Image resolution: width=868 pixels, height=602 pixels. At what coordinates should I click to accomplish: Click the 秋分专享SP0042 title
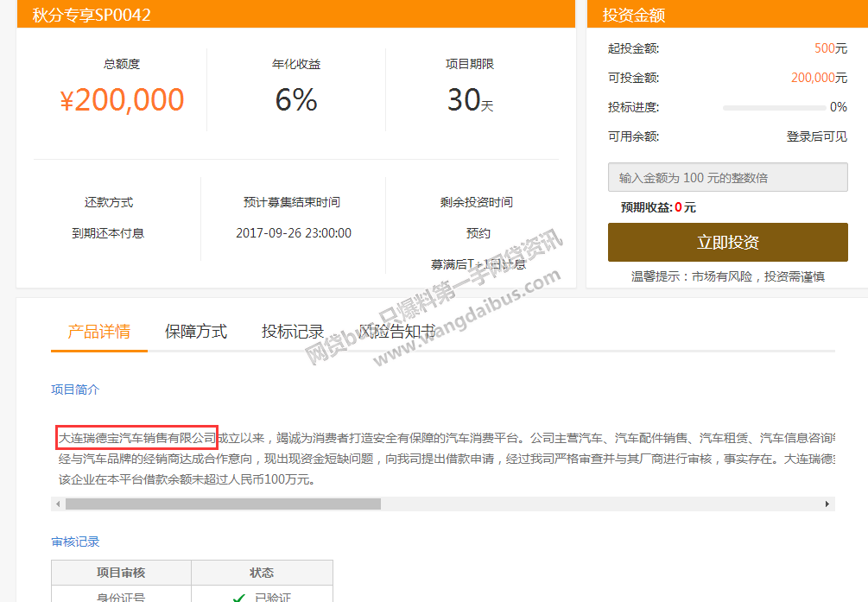tap(92, 15)
